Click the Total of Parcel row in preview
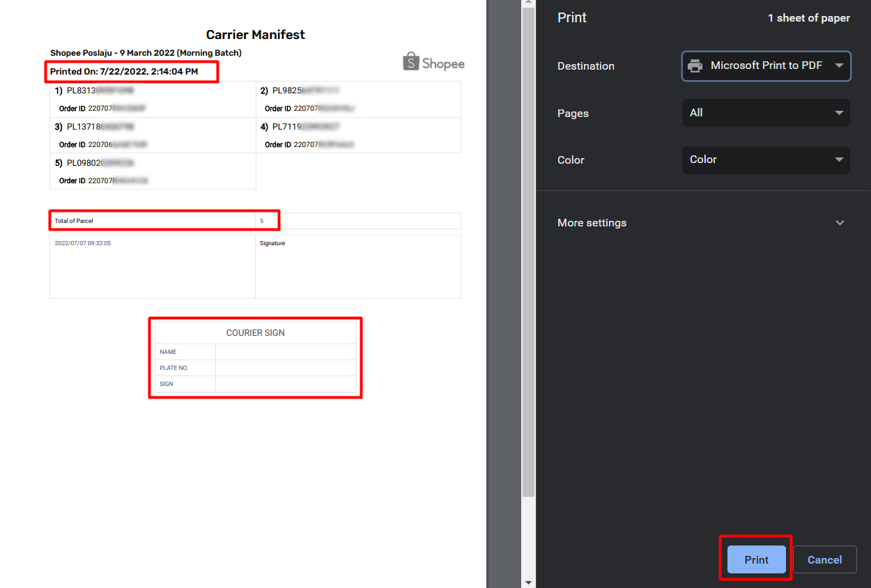This screenshot has width=871, height=588. tap(164, 220)
